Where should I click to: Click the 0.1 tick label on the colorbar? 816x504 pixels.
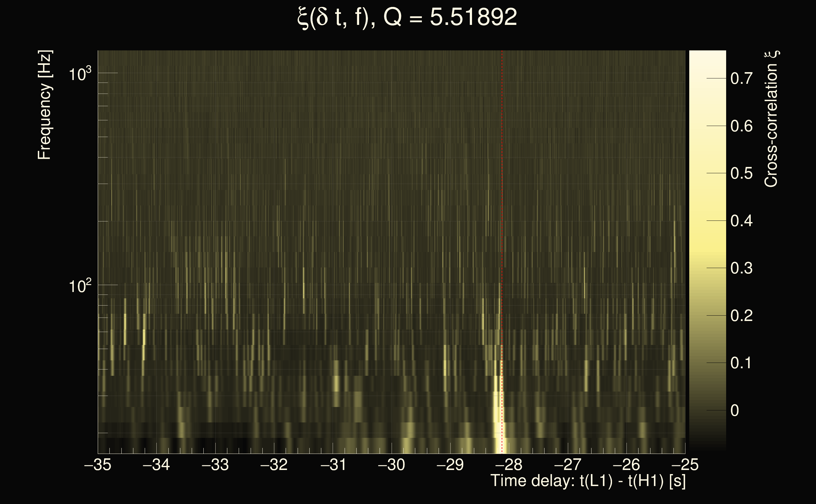741,363
